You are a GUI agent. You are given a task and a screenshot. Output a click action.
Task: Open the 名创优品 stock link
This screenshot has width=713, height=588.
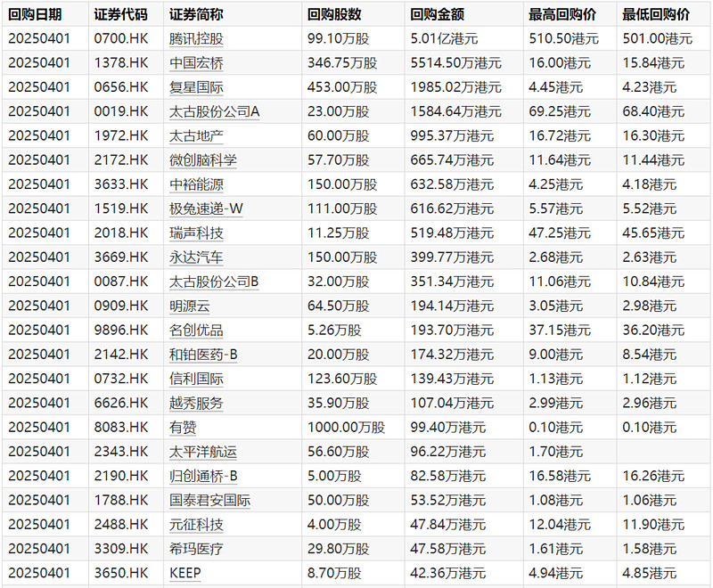(x=196, y=331)
